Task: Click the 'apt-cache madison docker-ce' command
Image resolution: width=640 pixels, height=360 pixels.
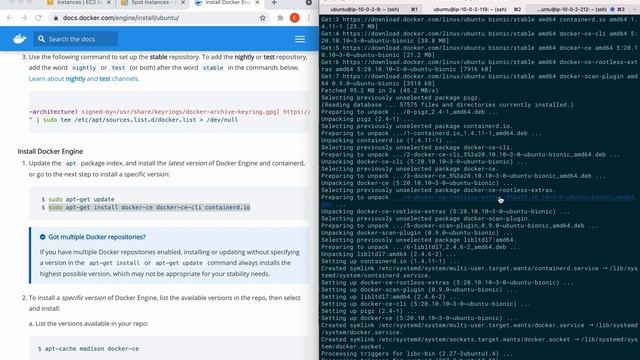Action: [92, 349]
